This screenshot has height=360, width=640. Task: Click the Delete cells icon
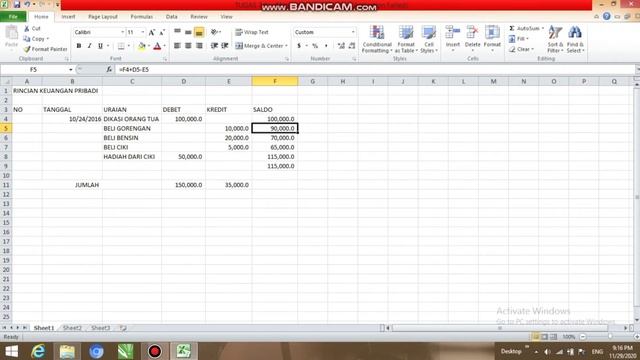(x=472, y=32)
